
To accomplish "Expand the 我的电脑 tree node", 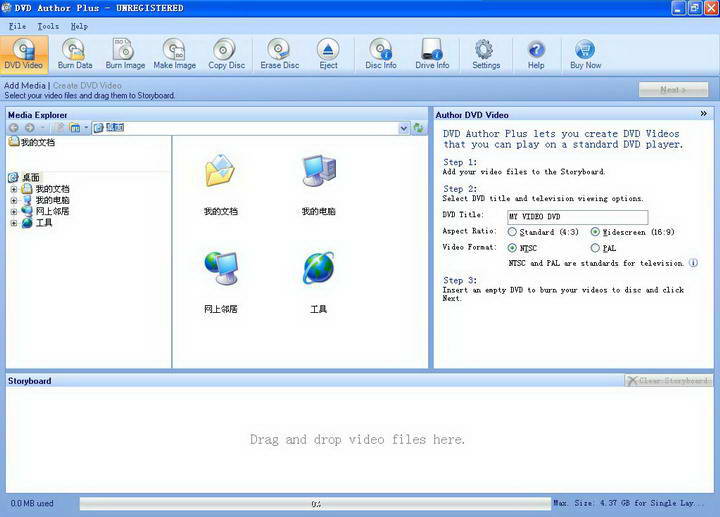I will 14,200.
